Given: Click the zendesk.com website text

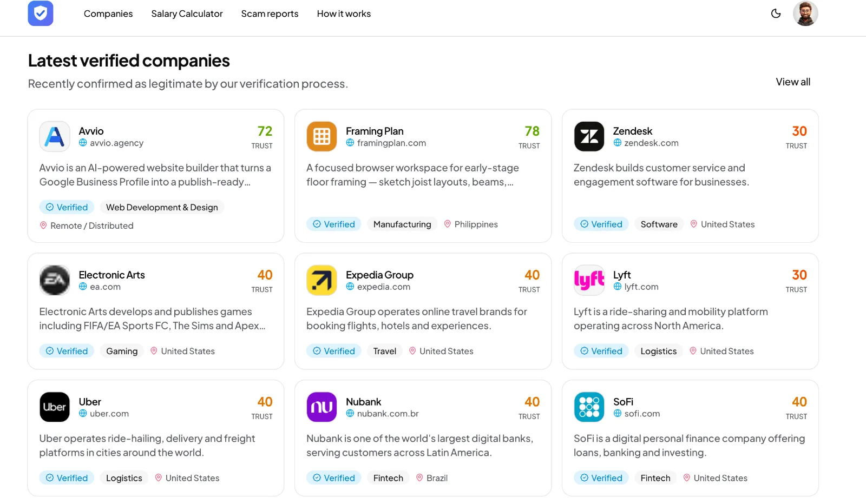Looking at the screenshot, I should pos(651,143).
